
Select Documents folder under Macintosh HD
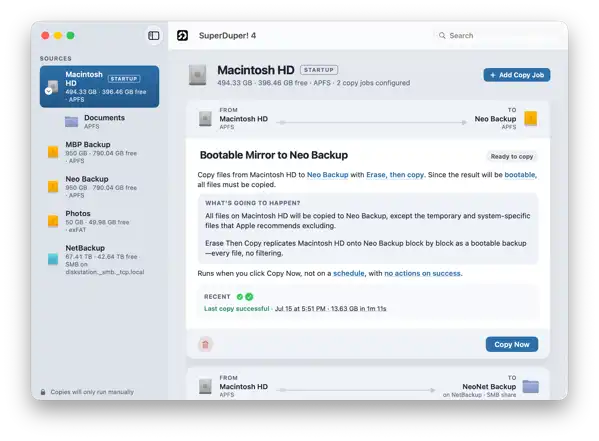click(x=99, y=122)
